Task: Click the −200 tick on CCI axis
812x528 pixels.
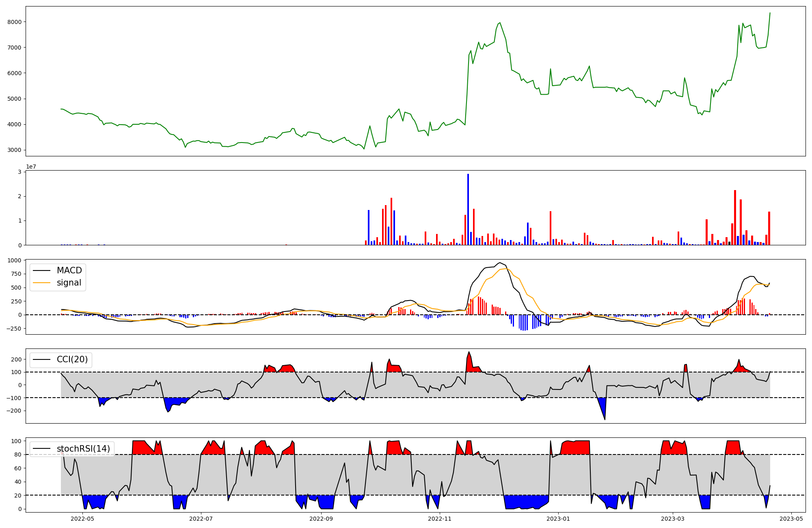Action: coord(14,411)
